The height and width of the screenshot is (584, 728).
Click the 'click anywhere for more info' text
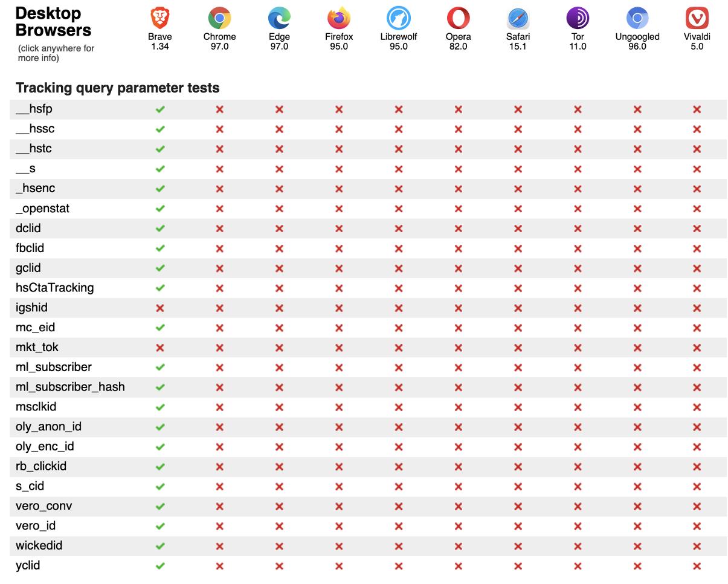pos(56,53)
